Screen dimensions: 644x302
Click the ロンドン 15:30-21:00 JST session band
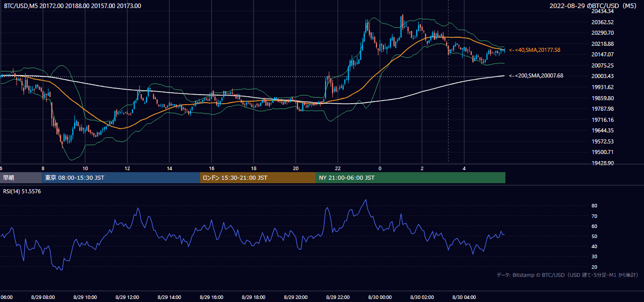[x=258, y=178]
